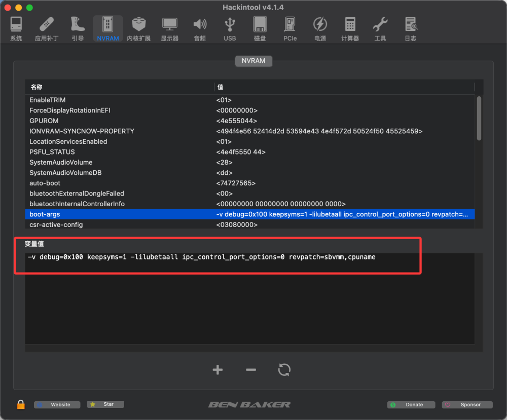Select the bluetoothInternalControllerInfo row

[249, 204]
